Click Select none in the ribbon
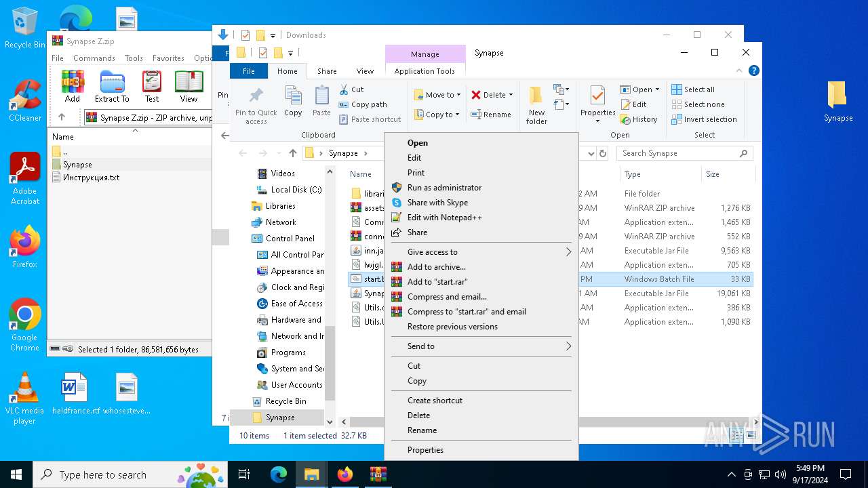This screenshot has height=488, width=868. click(698, 104)
